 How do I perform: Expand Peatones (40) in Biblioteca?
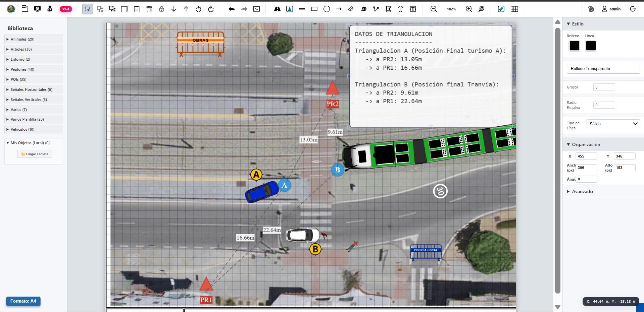22,69
